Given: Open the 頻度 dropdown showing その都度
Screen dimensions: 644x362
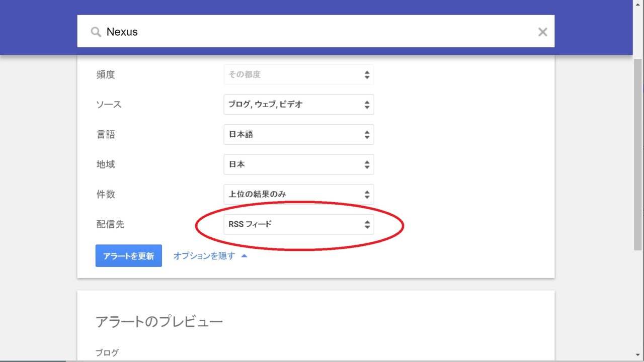Looking at the screenshot, I should coord(298,74).
